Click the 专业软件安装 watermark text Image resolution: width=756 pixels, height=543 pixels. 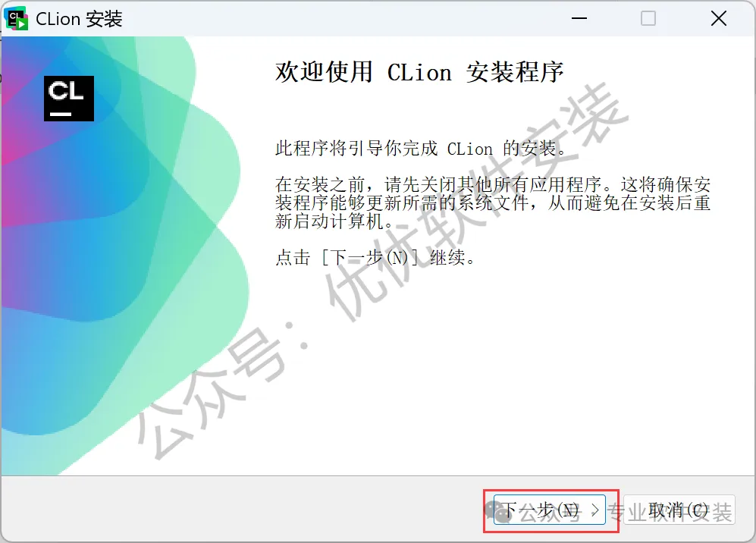pyautogui.click(x=670, y=512)
